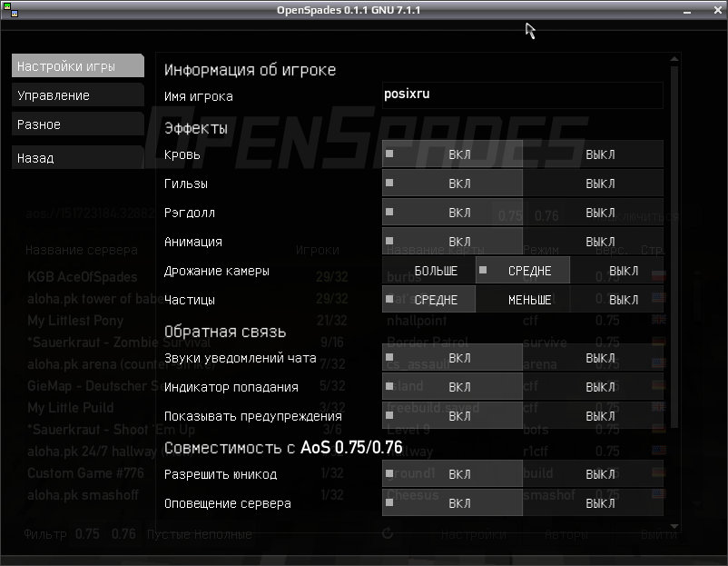Viewport: 728px width, 566px height.
Task: Switch to the Управление tab
Action: click(x=77, y=95)
